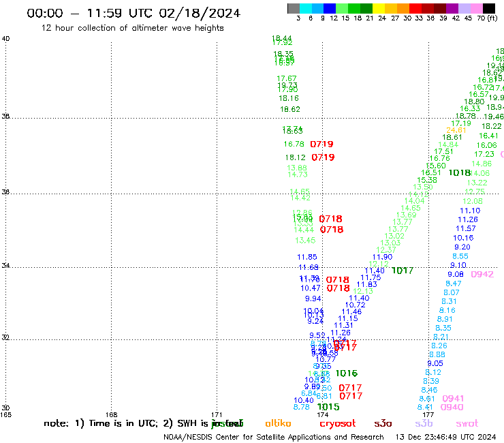Image resolution: width=504 pixels, height=443 pixels.
Task: Click the timestamp '13 Dec 23:46:49 UTC 2024'
Action: [446, 437]
